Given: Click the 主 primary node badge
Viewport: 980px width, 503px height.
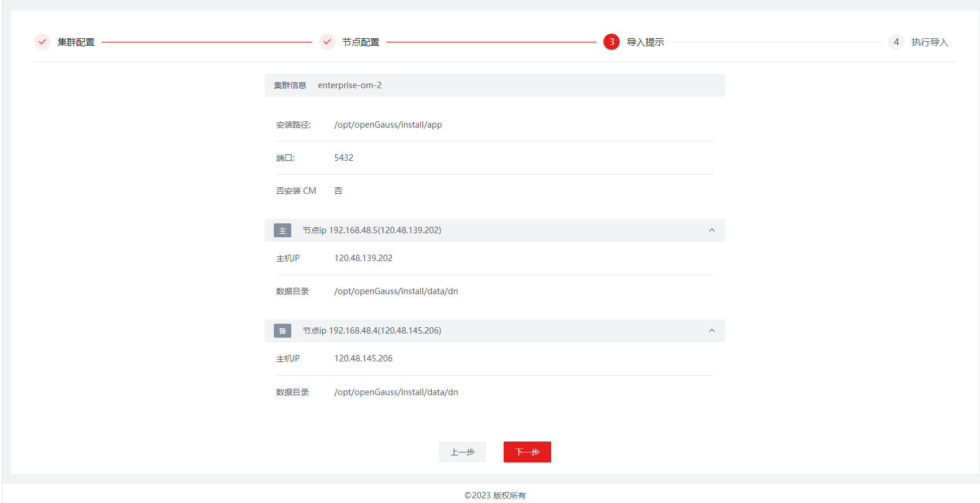Looking at the screenshot, I should [x=283, y=231].
